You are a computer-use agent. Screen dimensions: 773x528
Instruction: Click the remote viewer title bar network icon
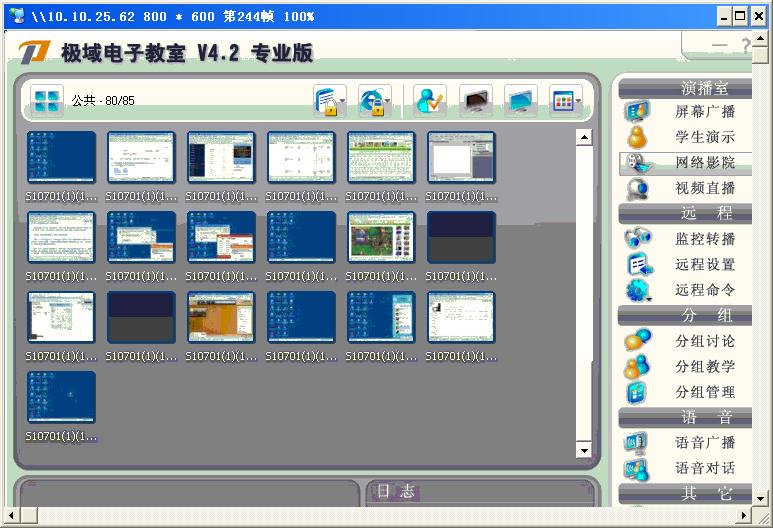17,15
